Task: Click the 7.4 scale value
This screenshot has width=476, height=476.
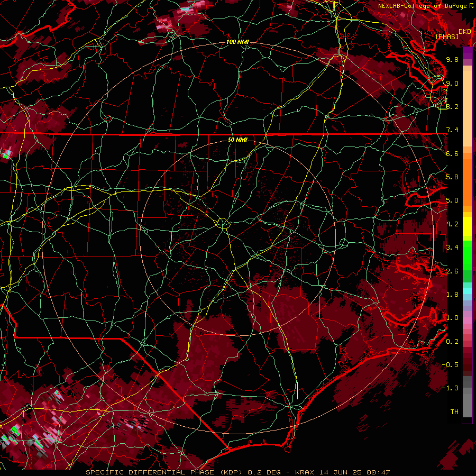Action: (452, 130)
